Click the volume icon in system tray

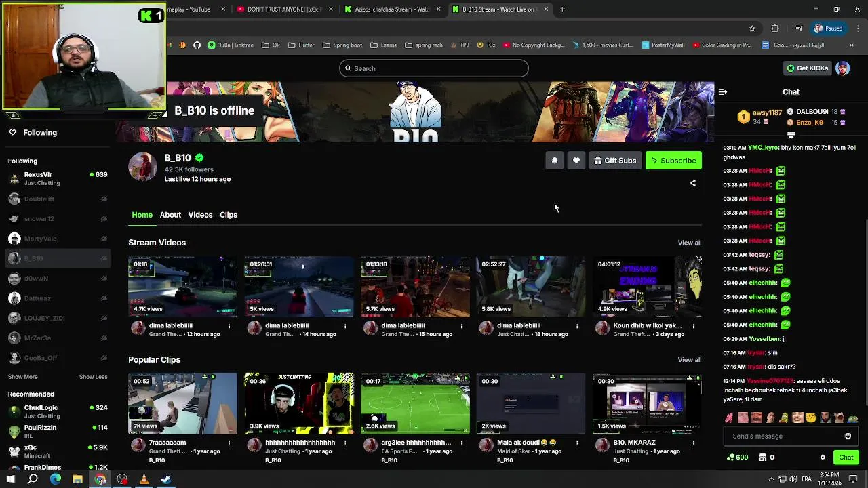[x=794, y=479]
